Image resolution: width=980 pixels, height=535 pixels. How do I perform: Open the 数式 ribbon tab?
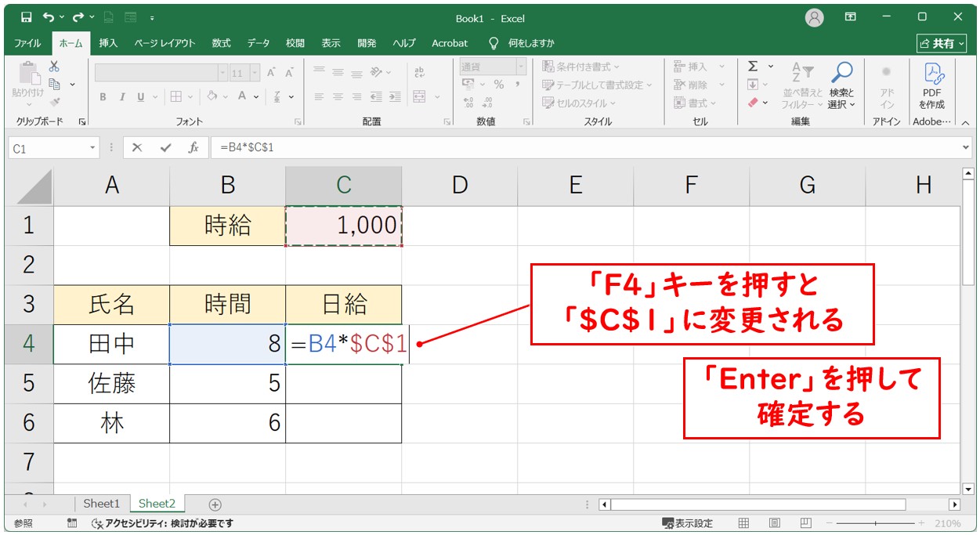(221, 43)
